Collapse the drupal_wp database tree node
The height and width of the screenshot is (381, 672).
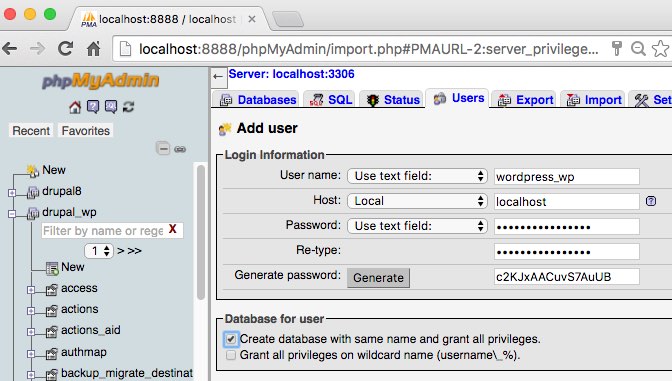[12, 214]
